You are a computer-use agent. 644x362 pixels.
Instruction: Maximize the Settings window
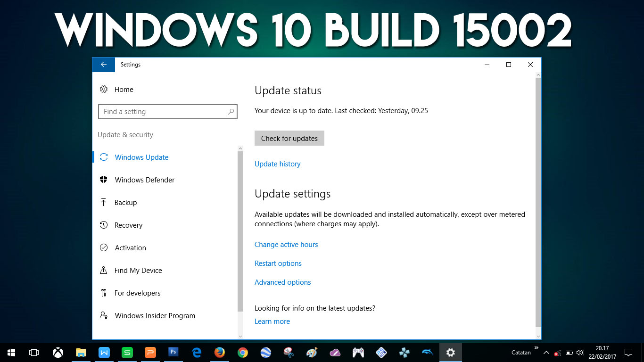pos(509,65)
